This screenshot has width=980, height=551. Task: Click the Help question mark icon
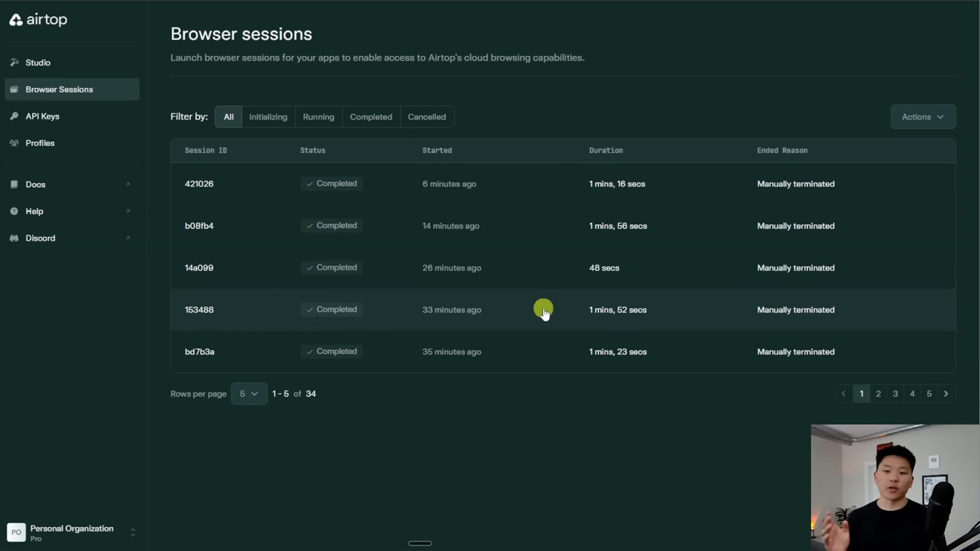(14, 211)
